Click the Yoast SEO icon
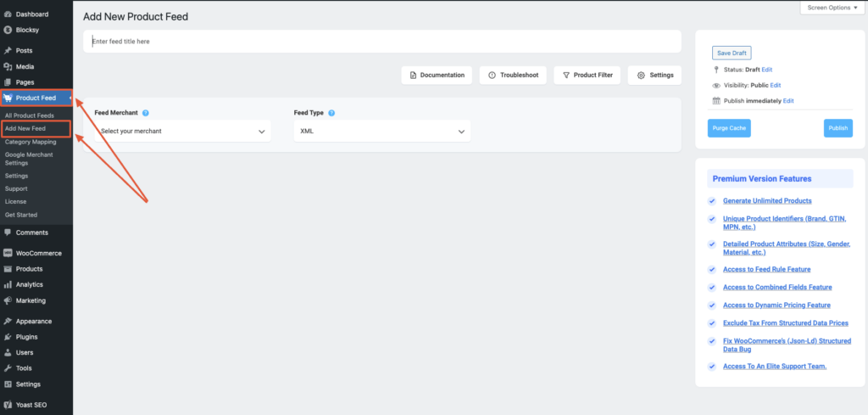Screen dimensions: 868x415 pos(8,405)
